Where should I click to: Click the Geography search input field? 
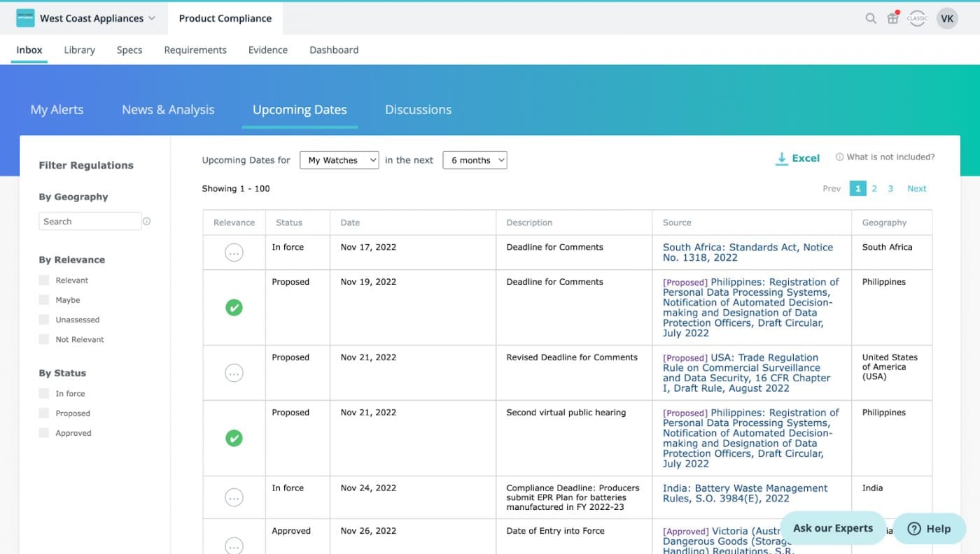(x=90, y=222)
